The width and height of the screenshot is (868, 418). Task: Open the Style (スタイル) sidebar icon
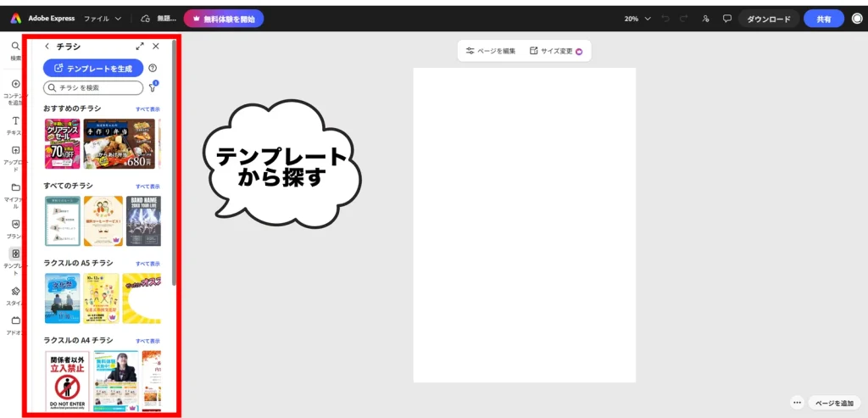tap(15, 291)
